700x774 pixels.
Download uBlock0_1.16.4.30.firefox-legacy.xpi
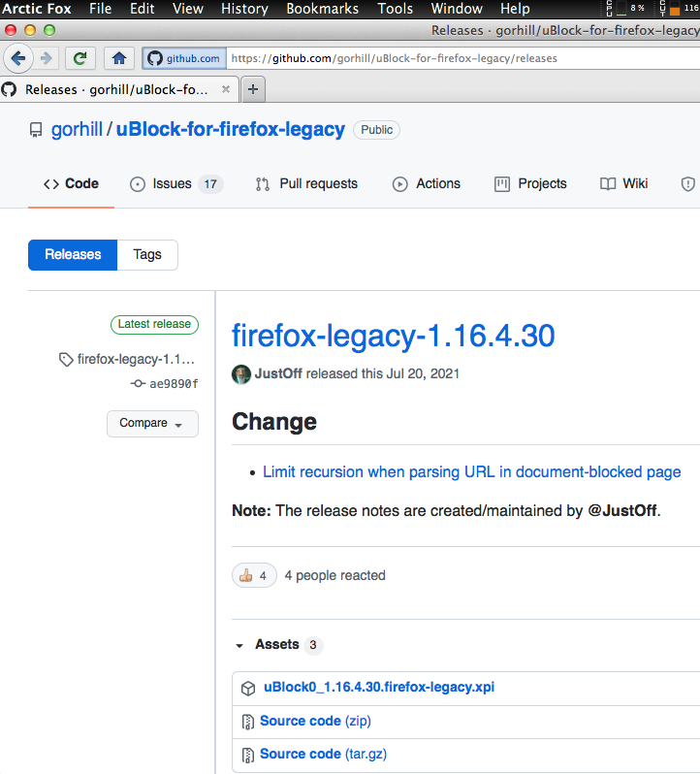coord(379,687)
